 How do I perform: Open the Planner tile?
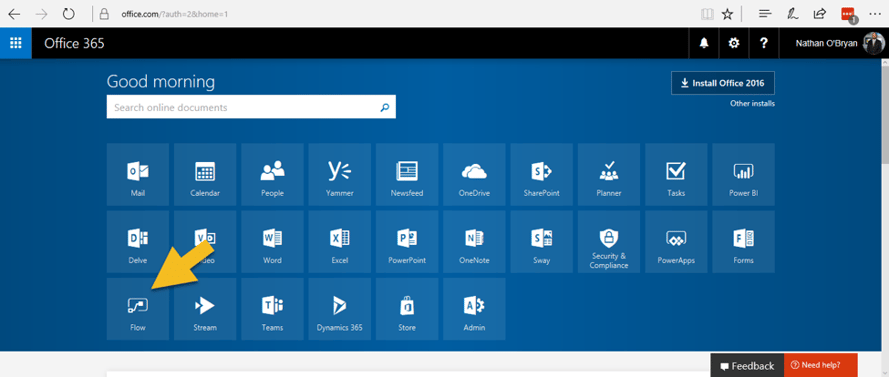(x=609, y=174)
